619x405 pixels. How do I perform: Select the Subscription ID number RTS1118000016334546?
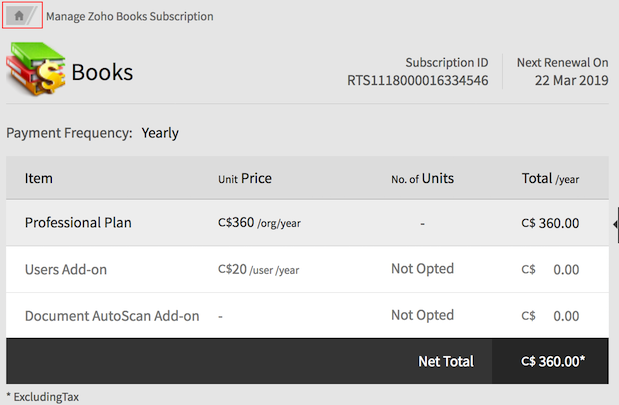[417, 80]
